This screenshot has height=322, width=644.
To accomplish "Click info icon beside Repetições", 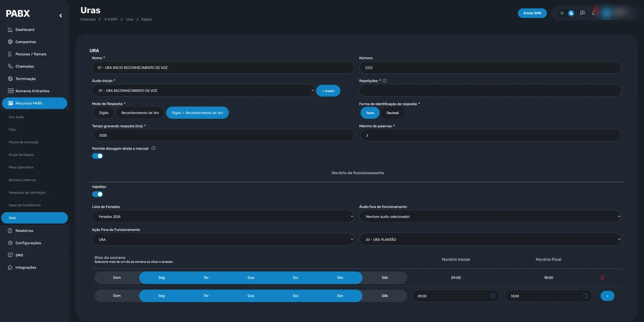I will coord(385,81).
